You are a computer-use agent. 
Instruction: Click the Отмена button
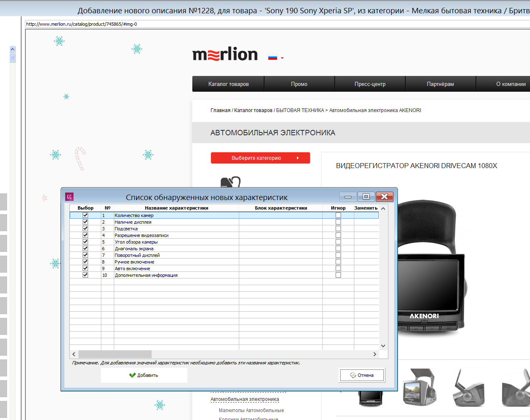[362, 375]
